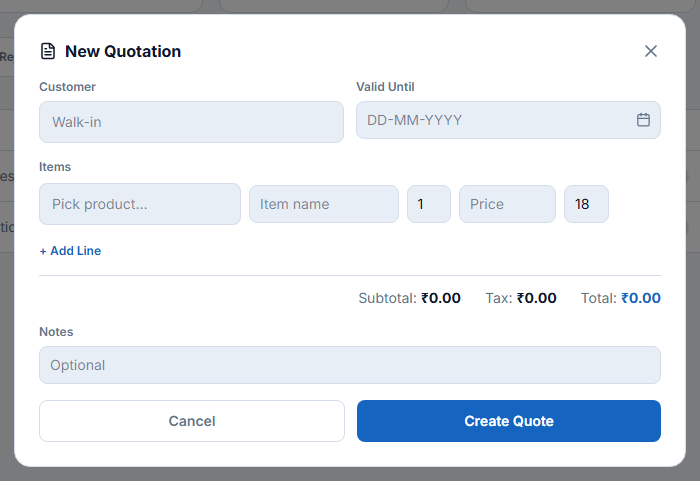
Task: Click the Subtotal amount value
Action: [441, 298]
